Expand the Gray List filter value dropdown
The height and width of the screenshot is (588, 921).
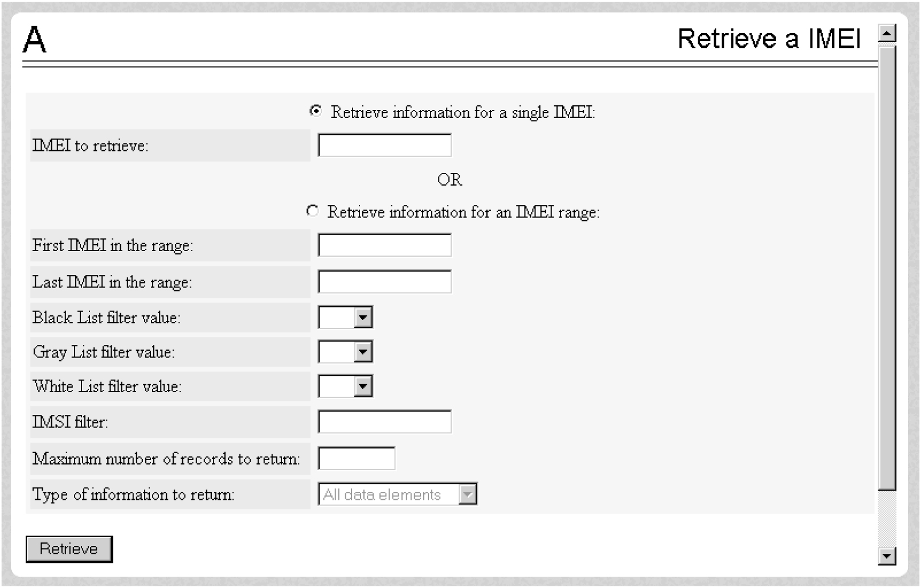pyautogui.click(x=363, y=352)
